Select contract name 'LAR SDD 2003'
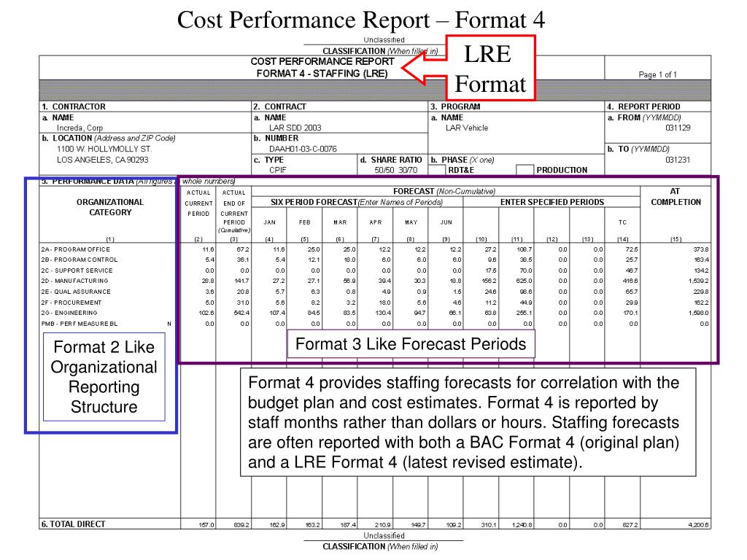This screenshot has height=560, width=747. click(x=295, y=128)
